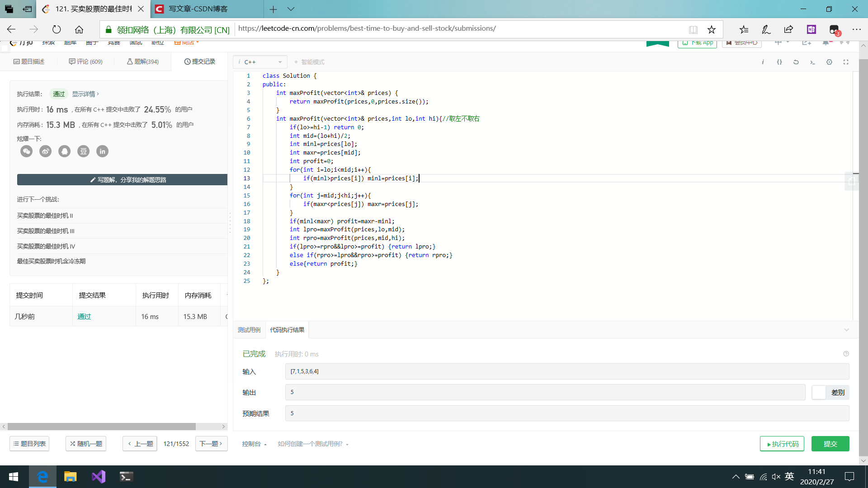Click the browser refresh button

point(57,29)
